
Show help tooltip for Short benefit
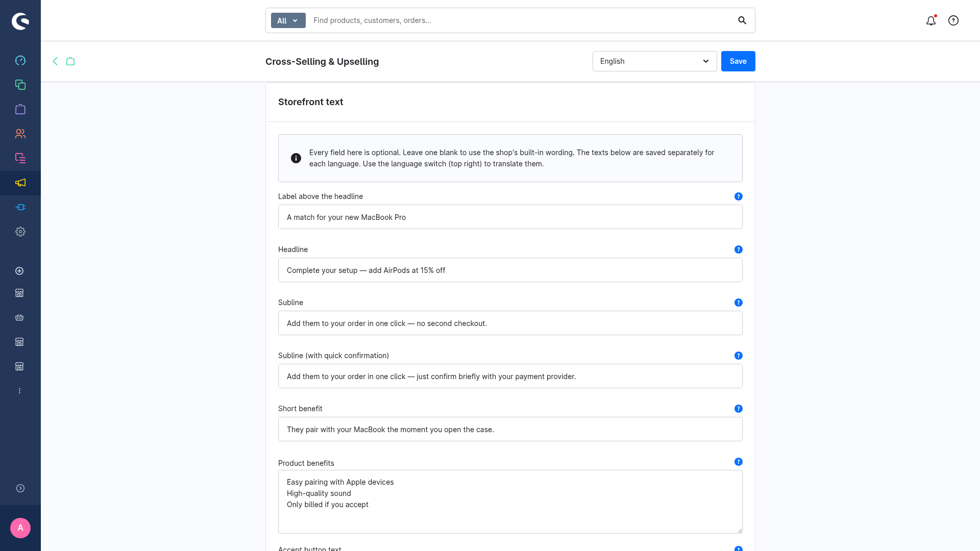(x=739, y=409)
